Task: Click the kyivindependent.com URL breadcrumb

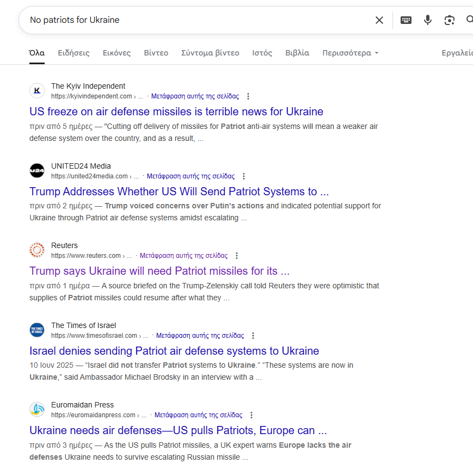Action: click(97, 96)
